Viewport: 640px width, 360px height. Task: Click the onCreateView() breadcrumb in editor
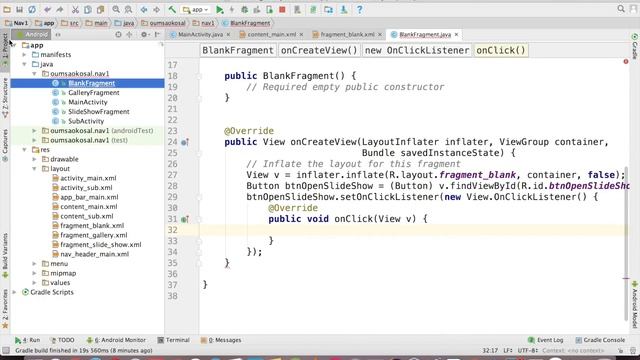pos(319,50)
